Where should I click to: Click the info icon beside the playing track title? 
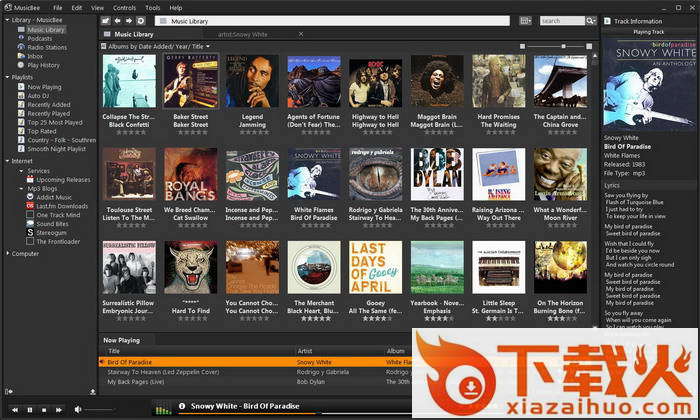(x=182, y=406)
